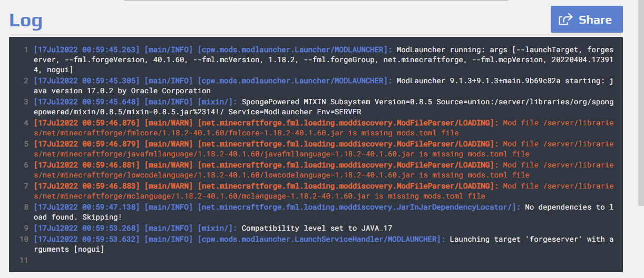Click the Log heading
This screenshot has width=644, height=278.
26,20
